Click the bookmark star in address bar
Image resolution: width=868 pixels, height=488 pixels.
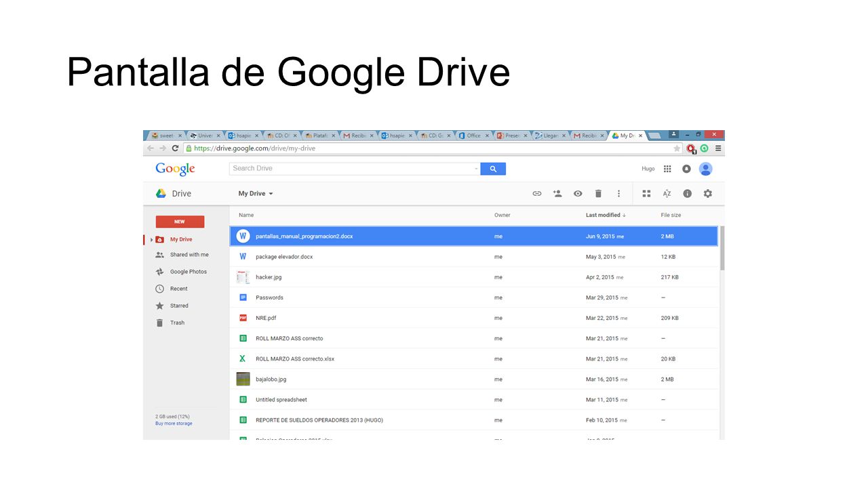[x=676, y=148]
